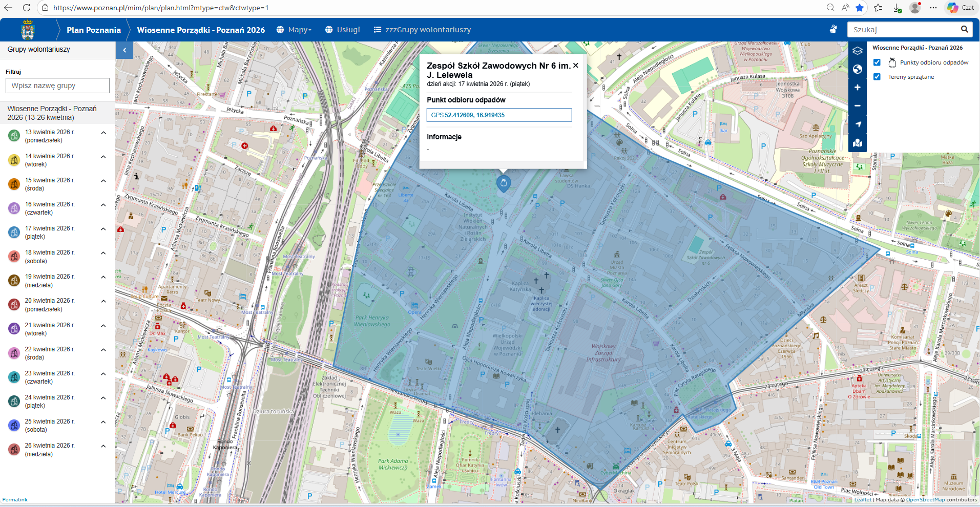Click the sign language hands icon
This screenshot has width=980, height=507.
click(833, 30)
